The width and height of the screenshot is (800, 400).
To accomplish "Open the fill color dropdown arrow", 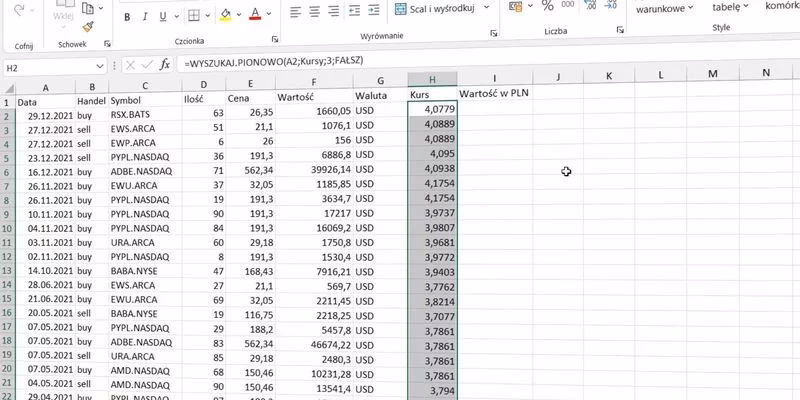I will [239, 15].
